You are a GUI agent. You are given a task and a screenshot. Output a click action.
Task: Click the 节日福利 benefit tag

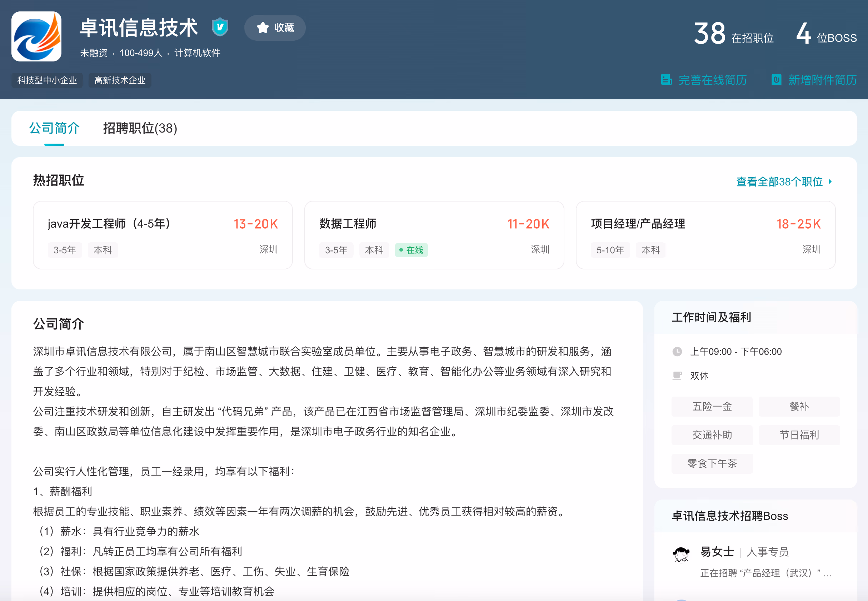pos(799,435)
